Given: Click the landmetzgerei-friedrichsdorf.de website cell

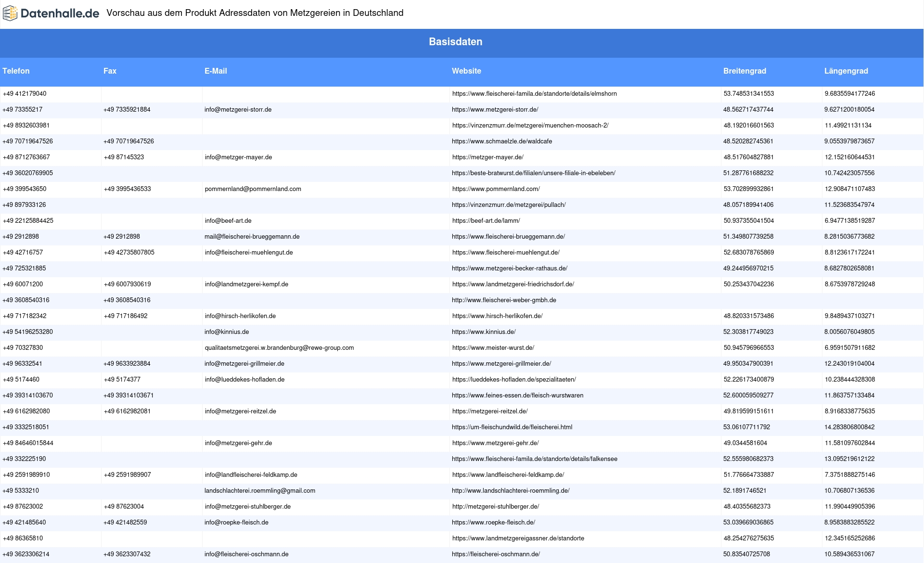Looking at the screenshot, I should 513,284.
